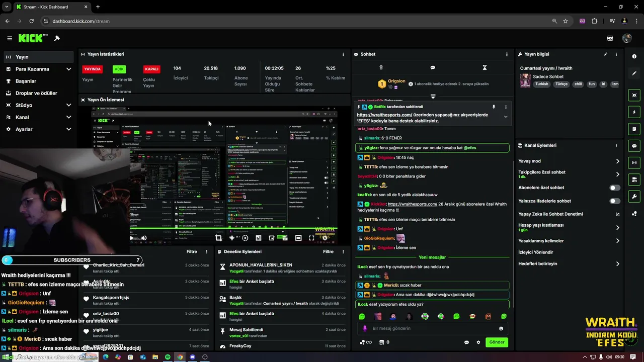This screenshot has width=644, height=362.
Task: Expand the pinned BotRix message
Action: pyautogui.click(x=506, y=117)
